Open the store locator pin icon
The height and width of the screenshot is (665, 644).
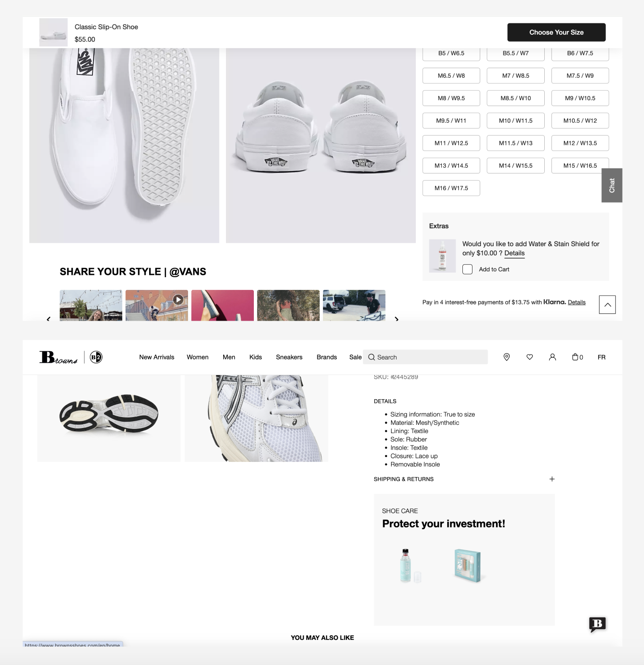506,357
